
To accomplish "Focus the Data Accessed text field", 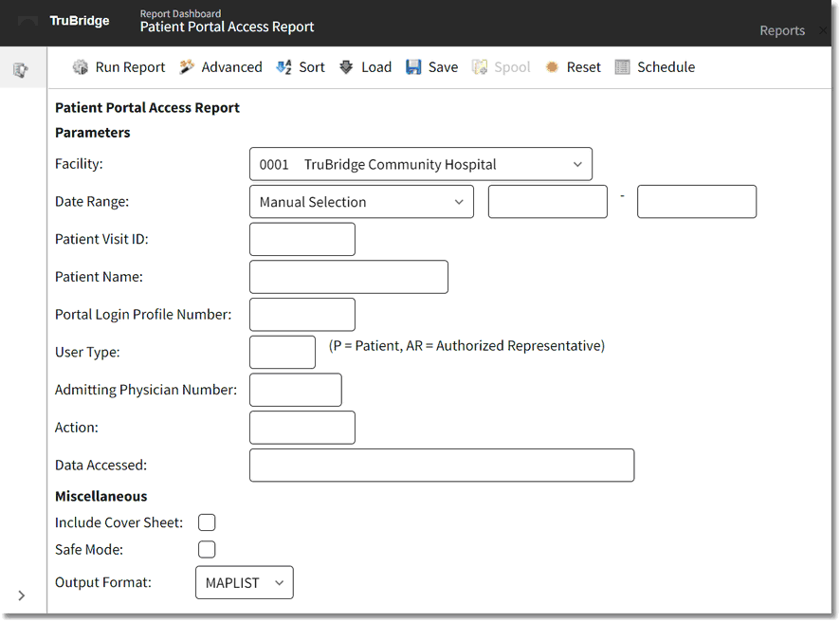I will coord(441,466).
